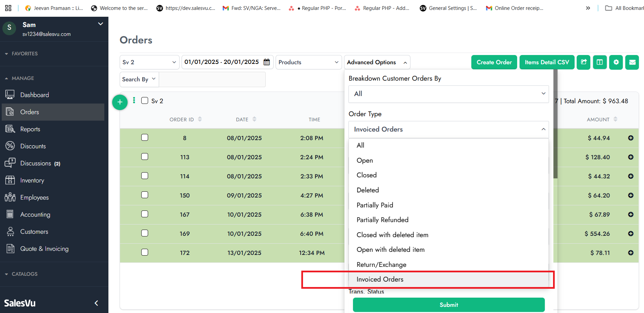Choose Partially Refunded order type
644x313 pixels.
[382, 220]
